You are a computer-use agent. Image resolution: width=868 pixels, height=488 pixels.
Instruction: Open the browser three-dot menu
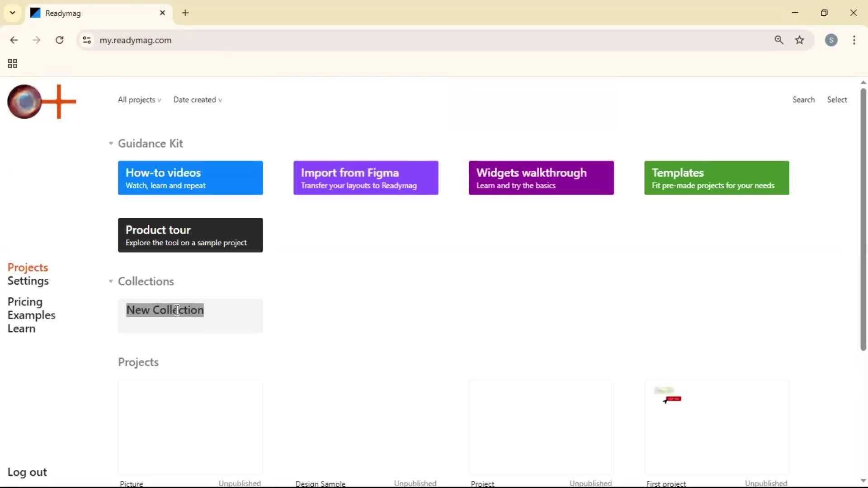854,40
